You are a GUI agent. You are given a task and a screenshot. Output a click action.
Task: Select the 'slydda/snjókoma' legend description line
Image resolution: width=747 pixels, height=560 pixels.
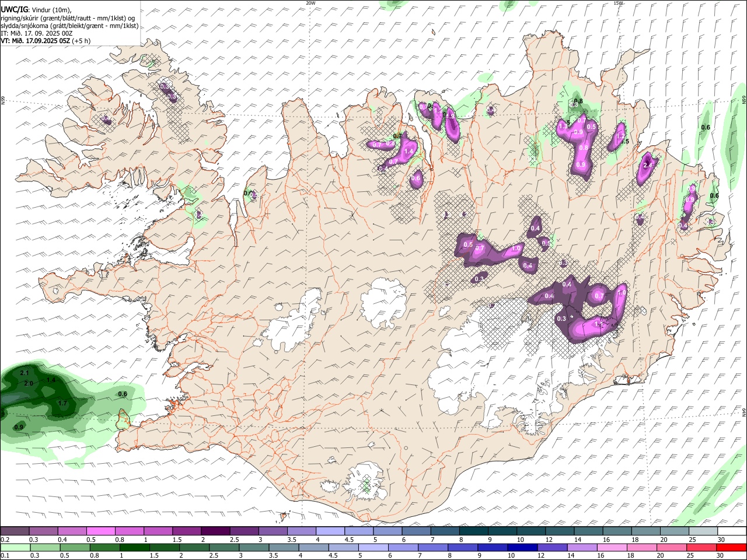click(x=69, y=26)
